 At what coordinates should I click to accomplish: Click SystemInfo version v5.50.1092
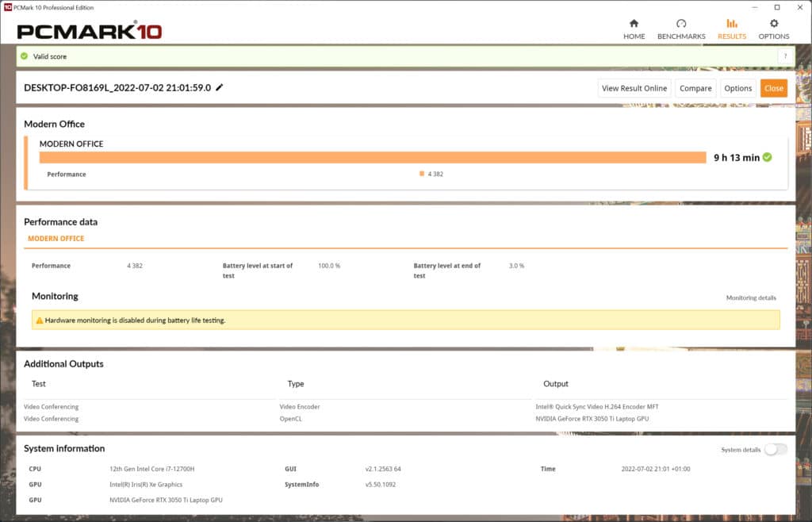coord(380,484)
